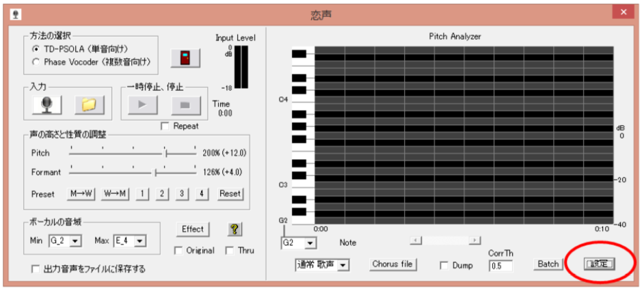Click the Pitch slider handle
This screenshot has height=293, width=644.
coord(166,153)
